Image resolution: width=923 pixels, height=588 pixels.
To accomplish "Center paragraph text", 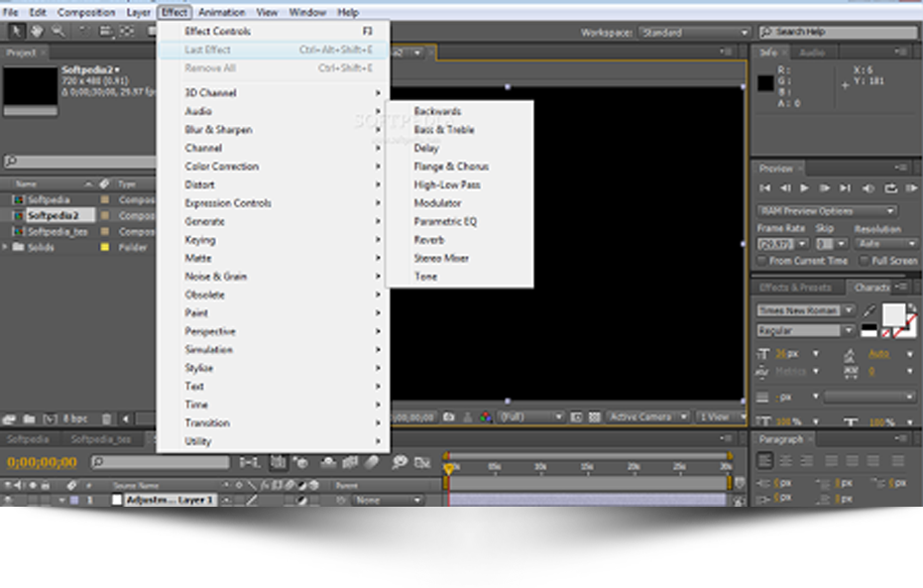I will tap(786, 460).
